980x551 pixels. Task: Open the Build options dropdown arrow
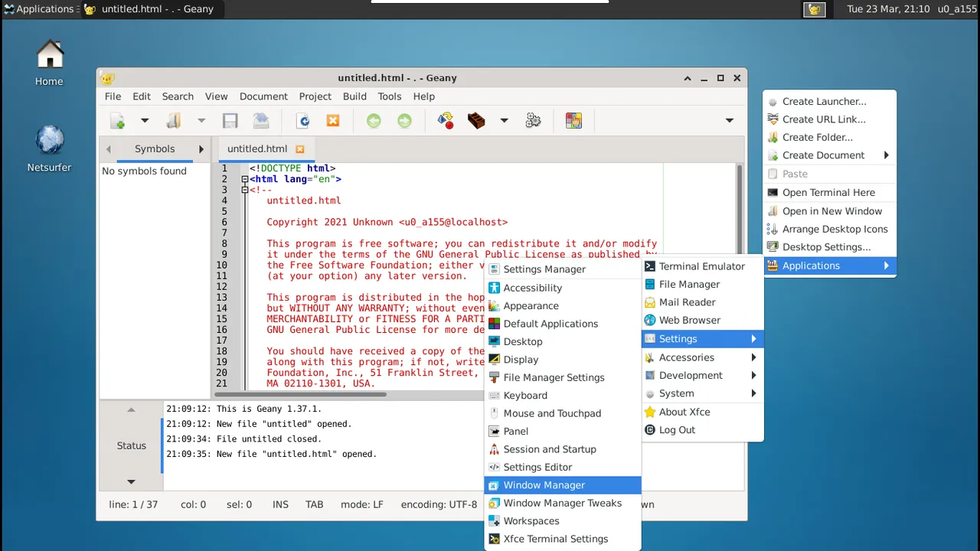click(x=504, y=121)
